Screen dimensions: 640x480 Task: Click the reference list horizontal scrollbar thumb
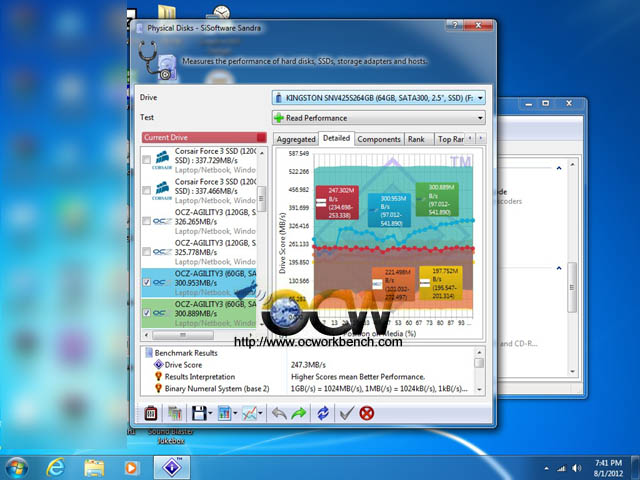tap(183, 335)
